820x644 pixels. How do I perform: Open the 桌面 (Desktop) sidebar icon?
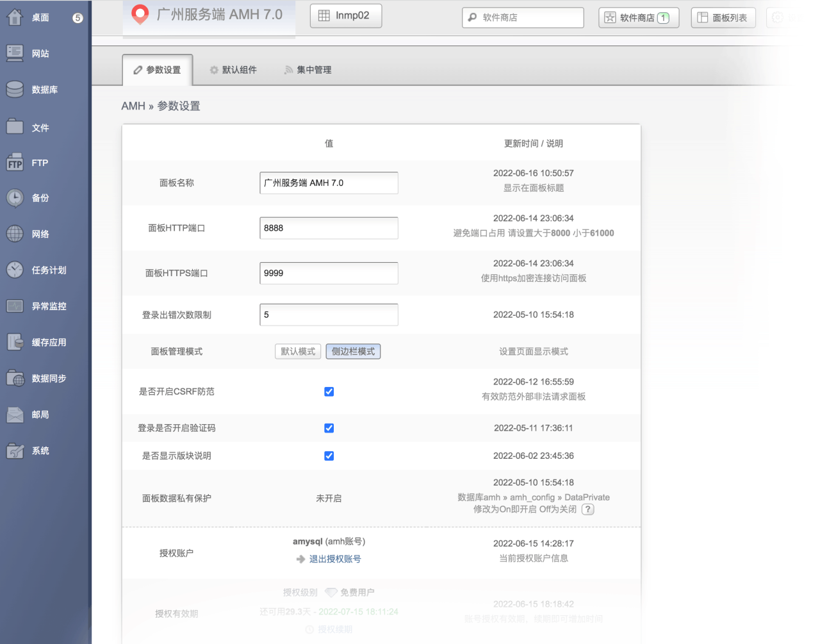[14, 17]
